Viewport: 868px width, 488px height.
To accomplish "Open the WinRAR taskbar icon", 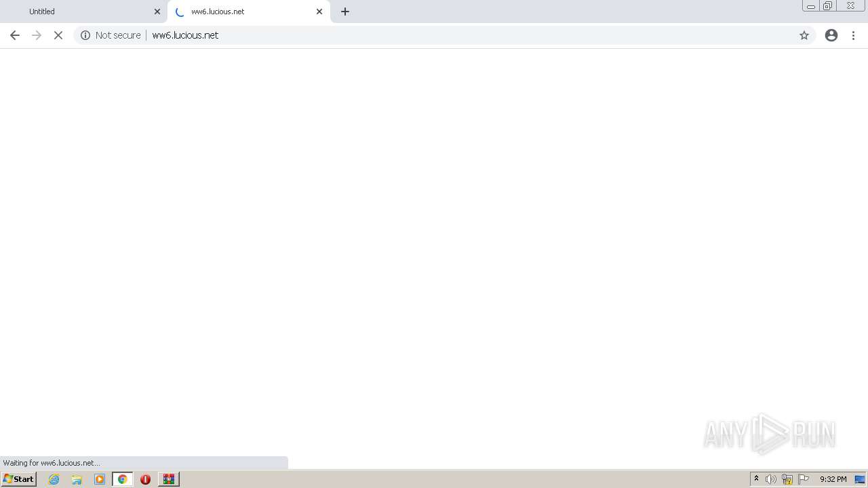I will click(169, 479).
